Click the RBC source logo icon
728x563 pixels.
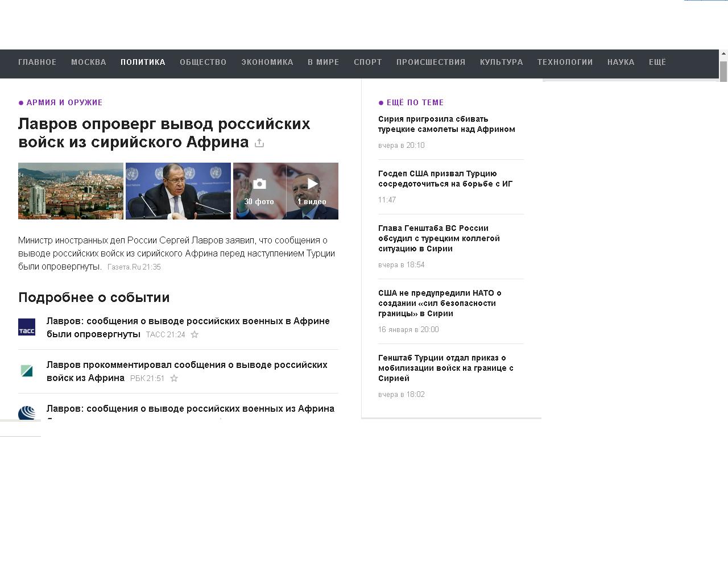click(x=27, y=371)
